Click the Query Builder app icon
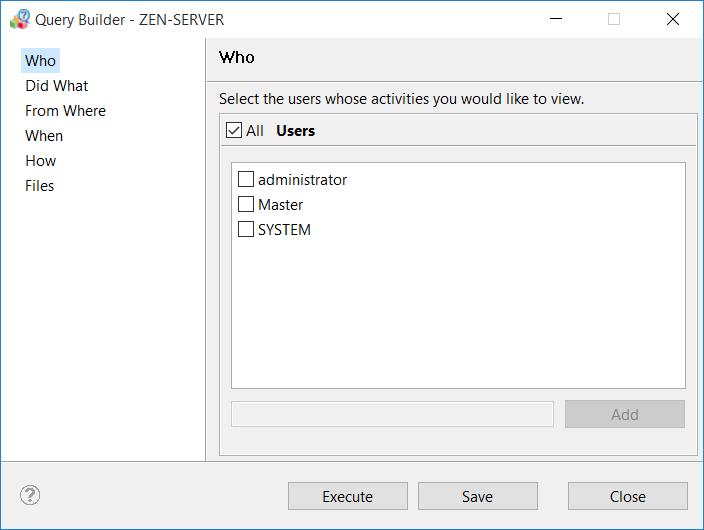The image size is (704, 530). 18,18
